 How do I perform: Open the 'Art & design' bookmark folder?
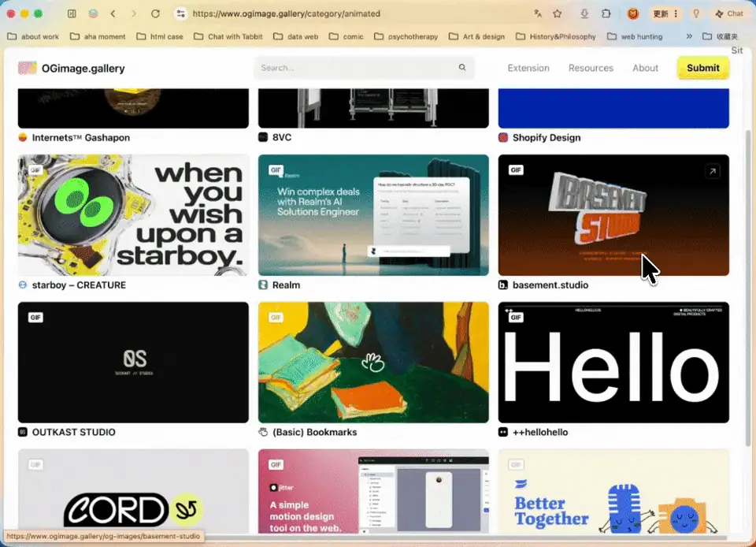point(477,36)
